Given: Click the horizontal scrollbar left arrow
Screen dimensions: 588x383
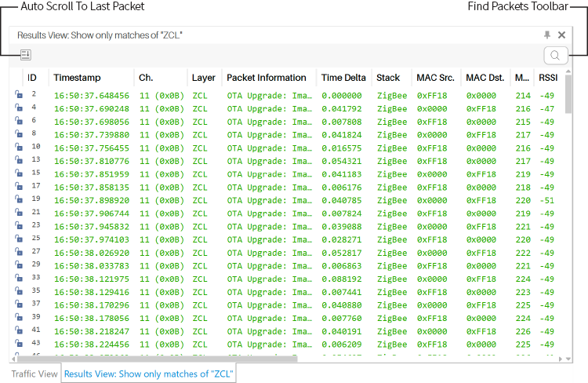Looking at the screenshot, I should point(13,359).
